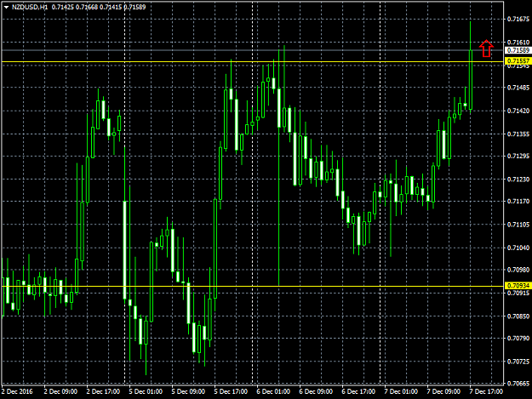Click the 0.71230 price axis label
The height and width of the screenshot is (399, 532).
pyautogui.click(x=518, y=180)
